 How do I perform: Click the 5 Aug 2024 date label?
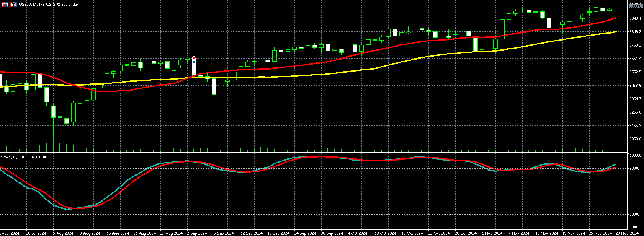63,233
